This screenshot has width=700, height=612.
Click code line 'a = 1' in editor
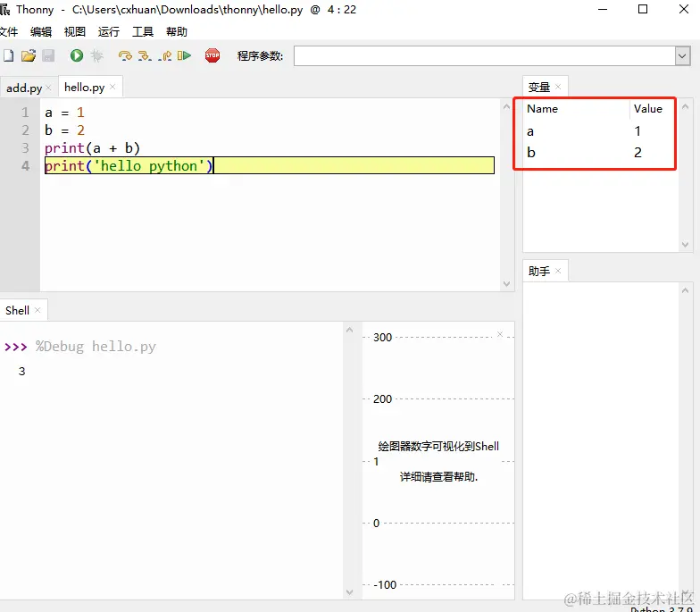[64, 113]
